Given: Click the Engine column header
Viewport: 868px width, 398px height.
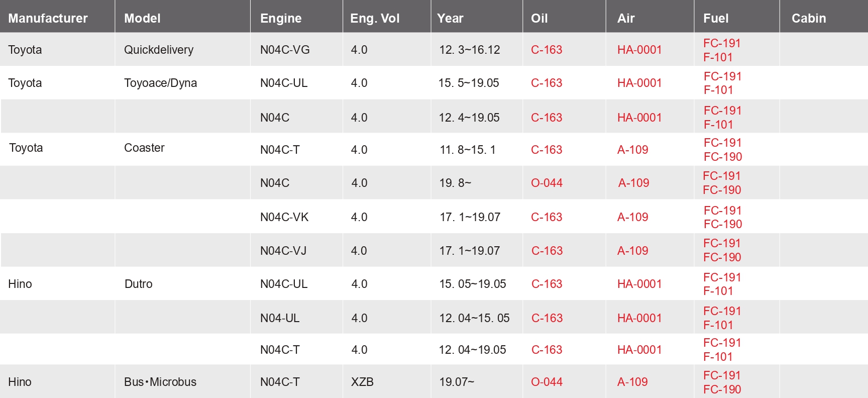Looking at the screenshot, I should coord(281,19).
